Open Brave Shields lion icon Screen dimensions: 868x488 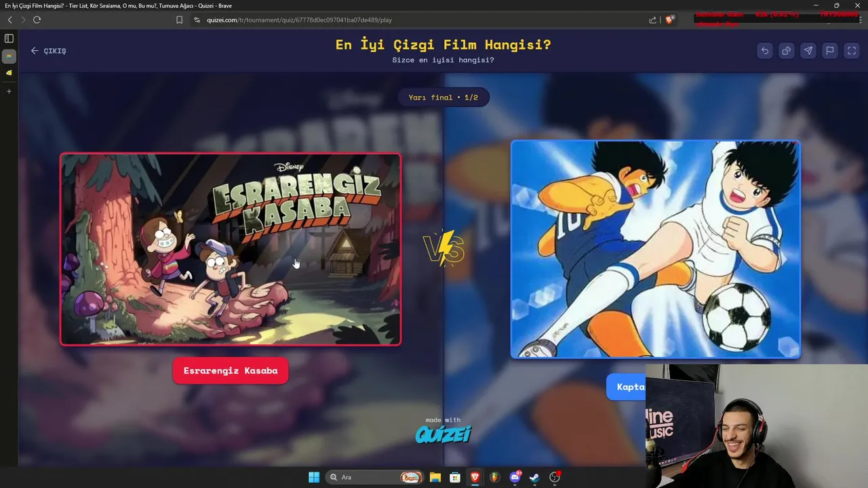[x=669, y=20]
